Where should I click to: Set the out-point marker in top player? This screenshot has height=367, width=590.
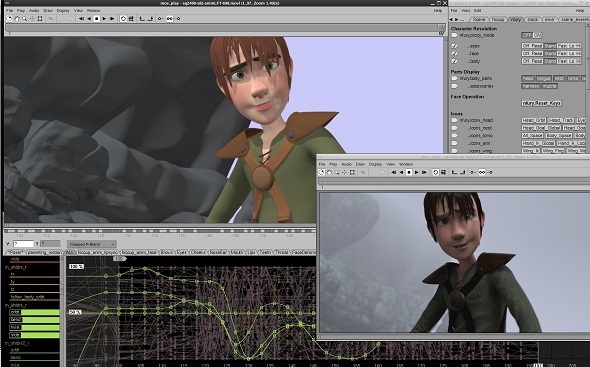pos(150,18)
